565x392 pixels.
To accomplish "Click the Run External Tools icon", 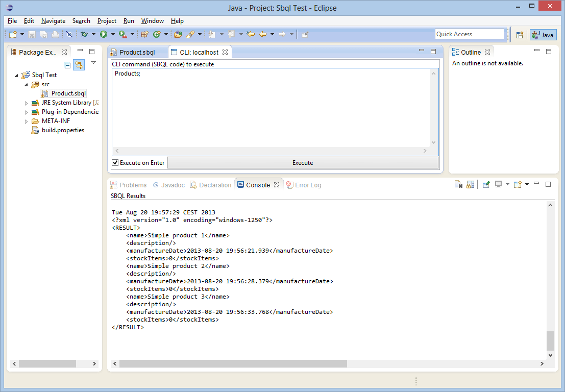I will tap(123, 34).
